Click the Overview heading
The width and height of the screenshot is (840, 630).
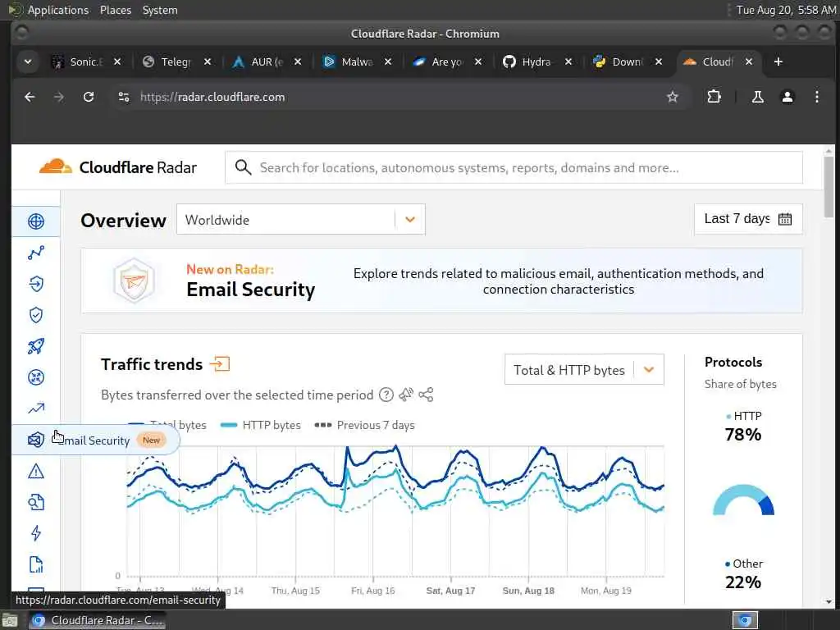pyautogui.click(x=123, y=220)
